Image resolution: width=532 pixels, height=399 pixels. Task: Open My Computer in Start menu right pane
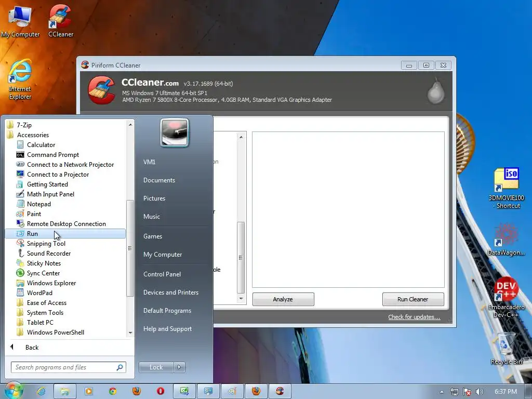point(163,255)
